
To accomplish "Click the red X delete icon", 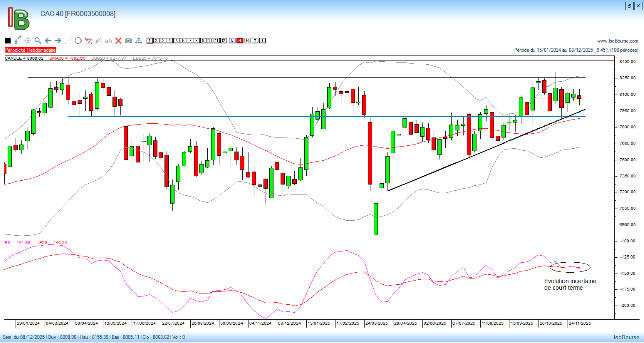I will click(x=118, y=41).
